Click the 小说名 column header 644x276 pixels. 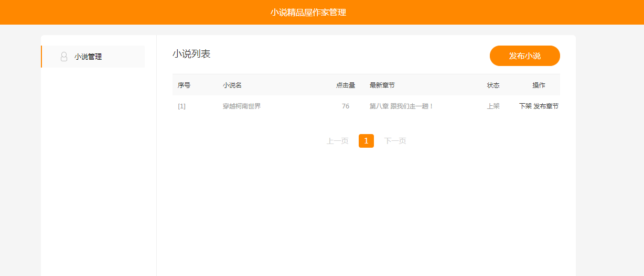point(232,85)
